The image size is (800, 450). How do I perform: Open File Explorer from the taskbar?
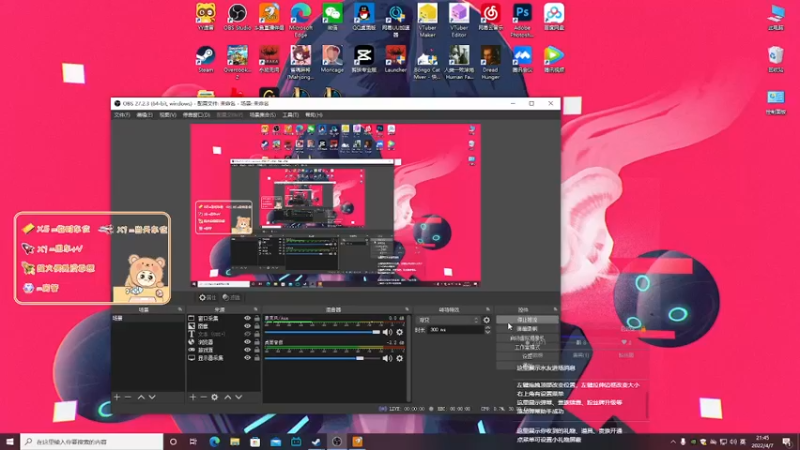[x=235, y=441]
